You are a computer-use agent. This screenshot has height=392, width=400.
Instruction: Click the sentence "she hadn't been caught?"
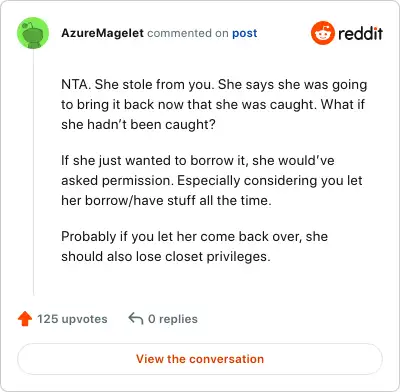point(138,125)
